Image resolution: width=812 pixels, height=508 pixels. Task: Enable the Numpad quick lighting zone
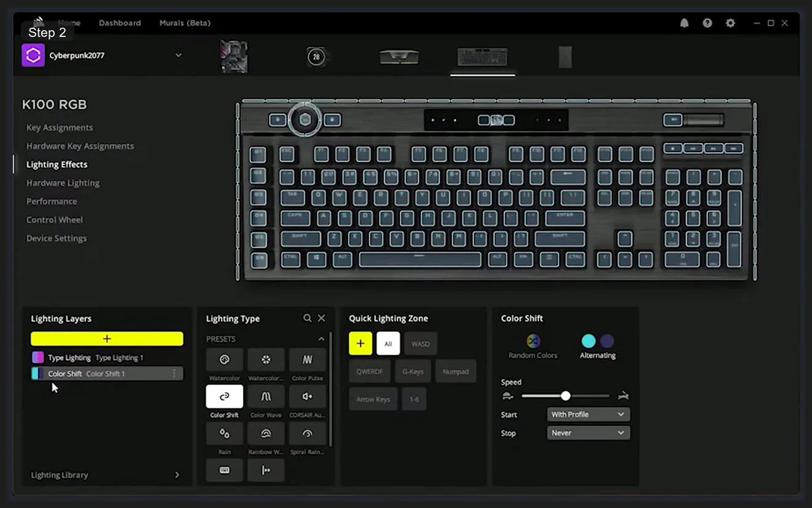tap(456, 371)
